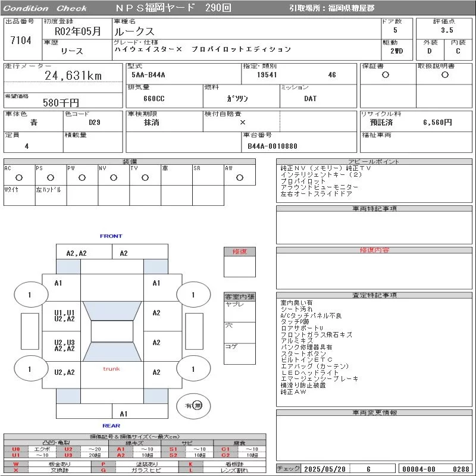Select legend entry "レンズ割れ"

(x=234, y=470)
